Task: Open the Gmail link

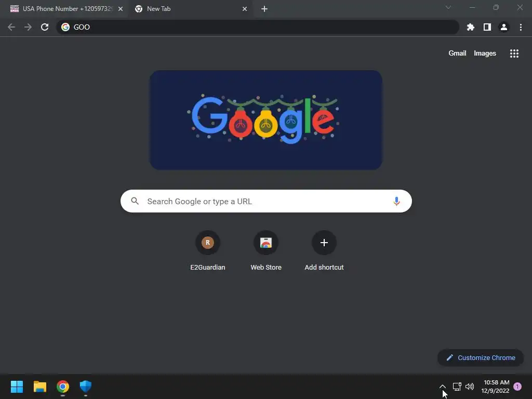Action: click(x=457, y=54)
